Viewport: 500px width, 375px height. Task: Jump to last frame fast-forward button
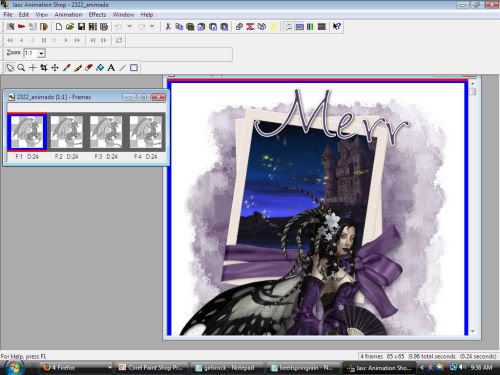(77, 40)
